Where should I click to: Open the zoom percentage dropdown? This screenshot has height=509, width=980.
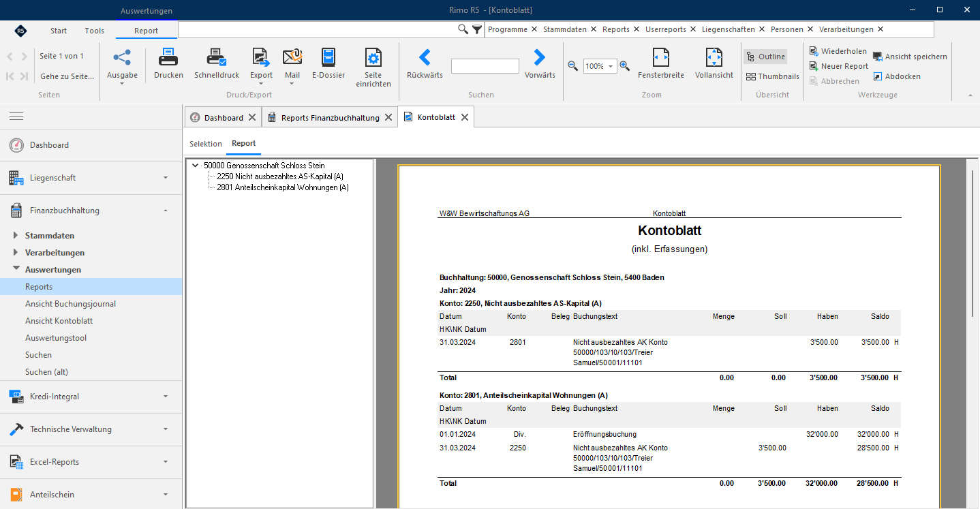[x=611, y=66]
